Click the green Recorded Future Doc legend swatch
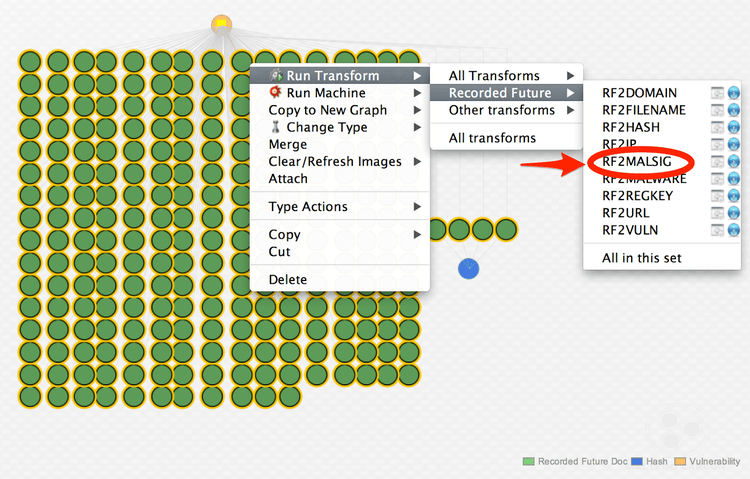This screenshot has height=479, width=750. 530,462
